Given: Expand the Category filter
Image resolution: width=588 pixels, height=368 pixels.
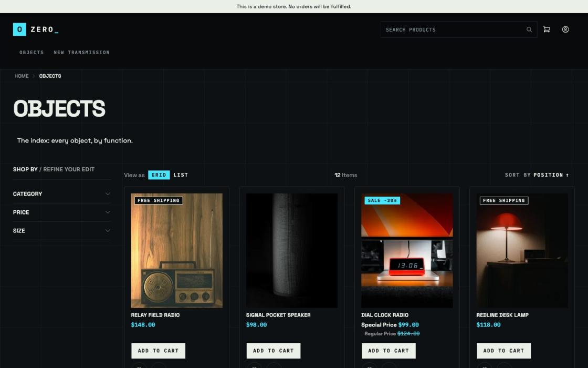Looking at the screenshot, I should point(62,194).
